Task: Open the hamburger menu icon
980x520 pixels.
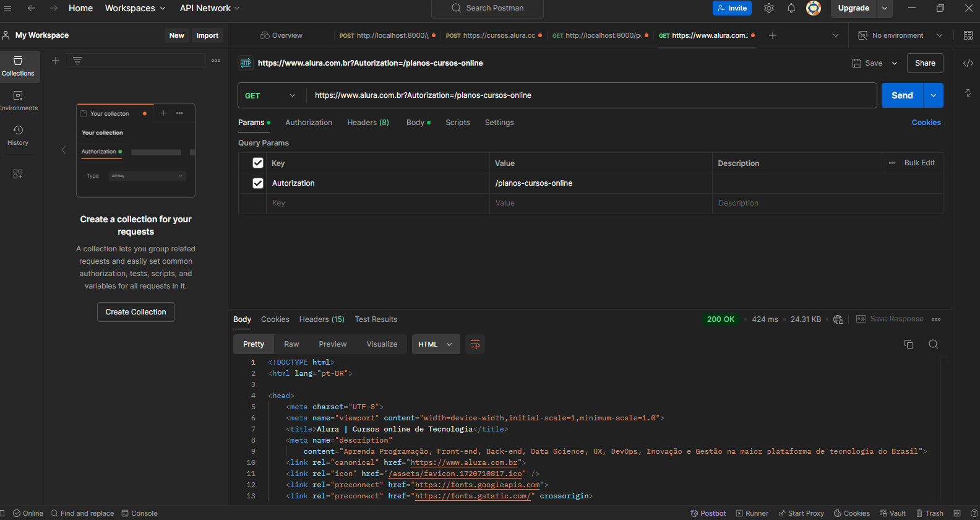Action: (x=7, y=8)
